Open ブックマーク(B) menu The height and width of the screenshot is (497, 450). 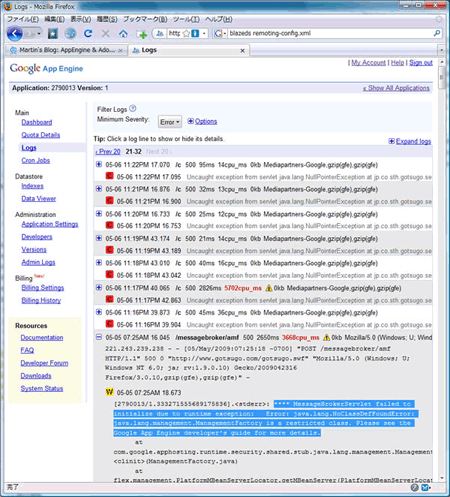145,19
